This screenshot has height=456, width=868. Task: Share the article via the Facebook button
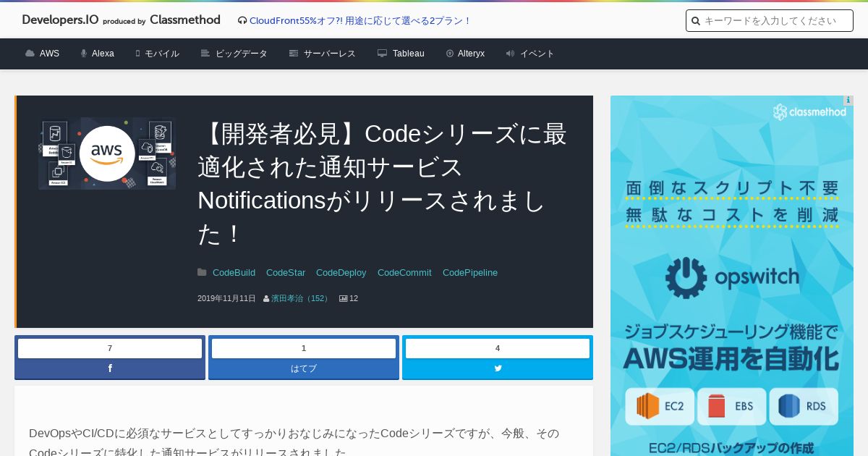coord(110,368)
